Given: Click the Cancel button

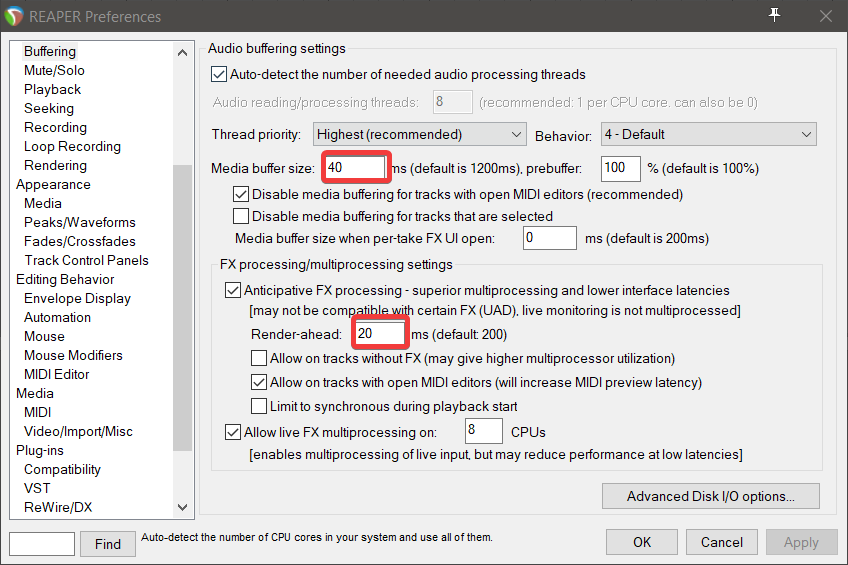Looking at the screenshot, I should (x=721, y=542).
